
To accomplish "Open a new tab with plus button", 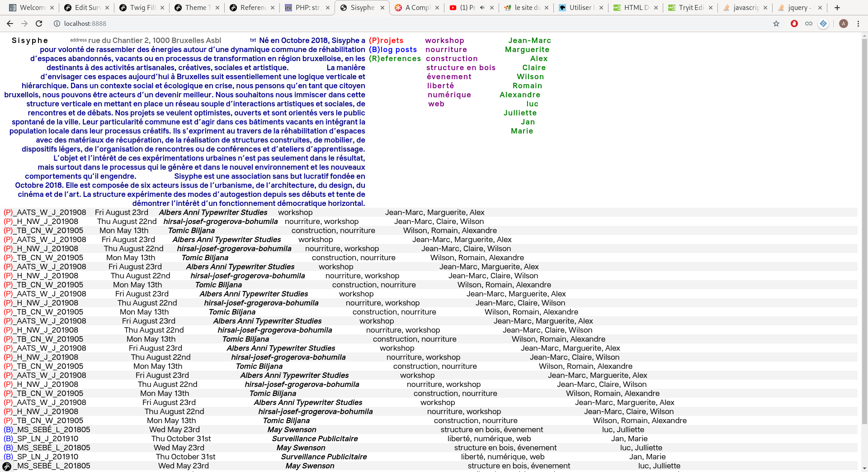I will 837,8.
